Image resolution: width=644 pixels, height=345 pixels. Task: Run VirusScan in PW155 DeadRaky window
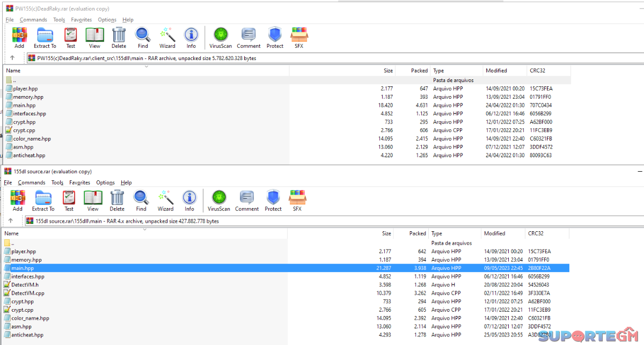click(221, 38)
